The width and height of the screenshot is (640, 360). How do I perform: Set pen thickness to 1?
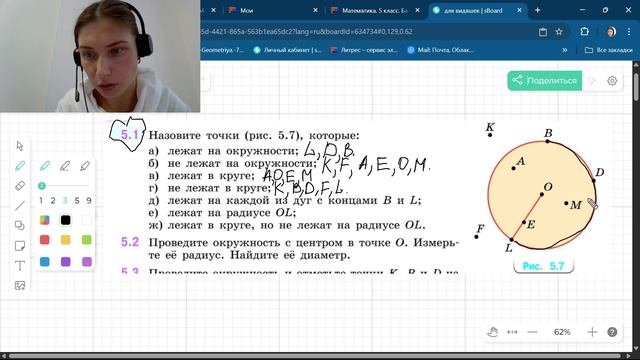pyautogui.click(x=40, y=200)
